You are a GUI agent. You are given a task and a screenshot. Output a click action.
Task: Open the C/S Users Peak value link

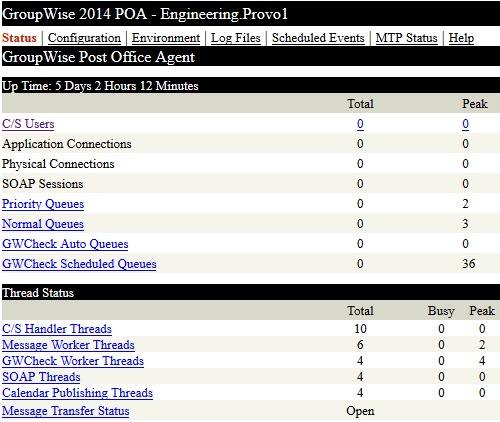click(x=465, y=124)
